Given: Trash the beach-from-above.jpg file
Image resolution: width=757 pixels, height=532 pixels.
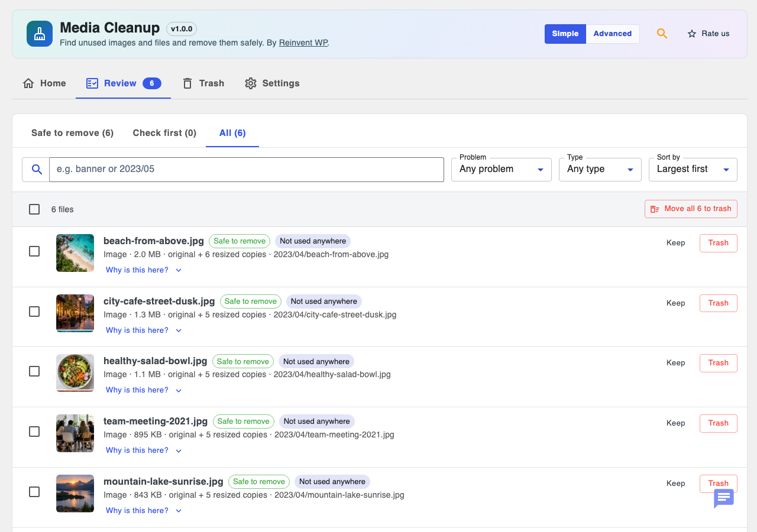Looking at the screenshot, I should pyautogui.click(x=719, y=243).
